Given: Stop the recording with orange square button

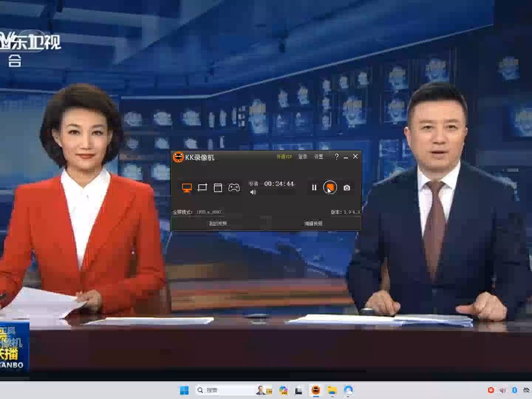Looking at the screenshot, I should pos(330,188).
